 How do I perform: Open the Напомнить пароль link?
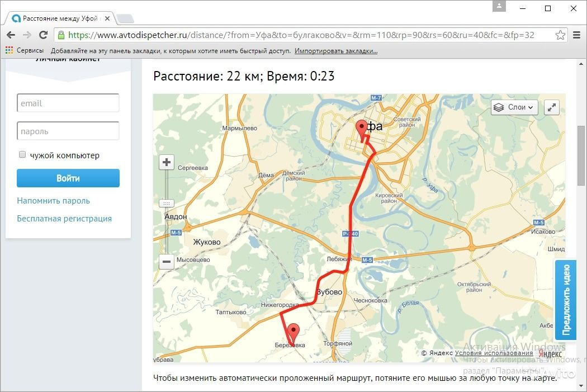[53, 201]
